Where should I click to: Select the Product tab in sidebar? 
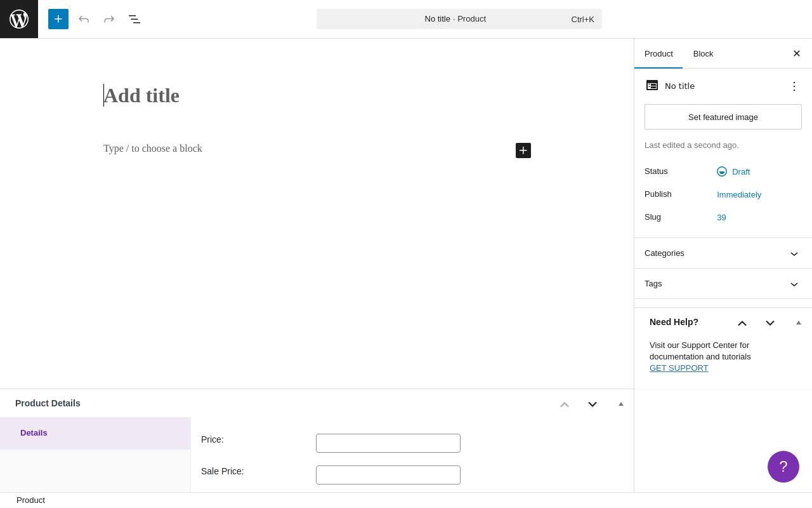click(658, 53)
